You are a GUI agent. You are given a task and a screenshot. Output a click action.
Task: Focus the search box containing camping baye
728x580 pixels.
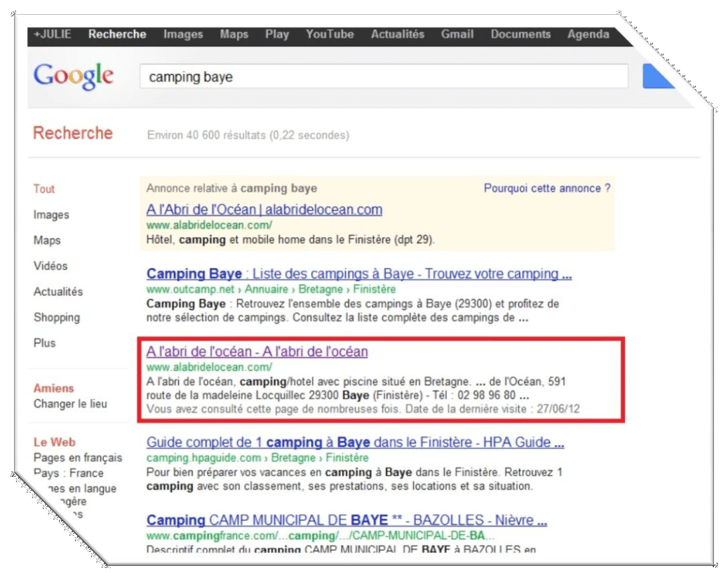pyautogui.click(x=384, y=76)
